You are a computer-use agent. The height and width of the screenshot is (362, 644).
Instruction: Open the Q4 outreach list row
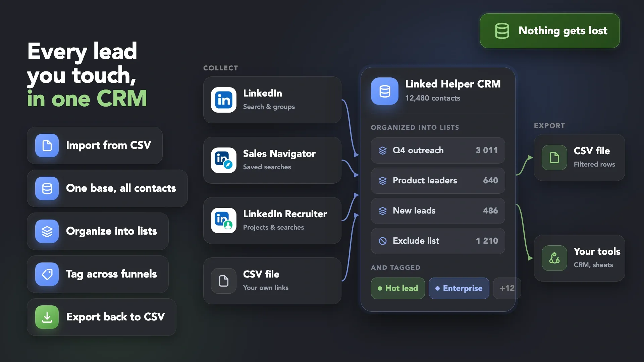click(438, 150)
